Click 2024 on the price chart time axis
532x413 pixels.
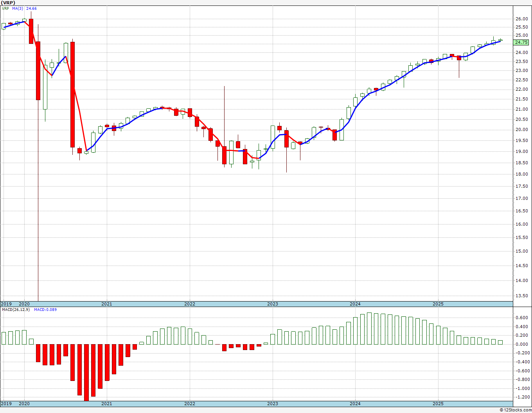(x=355, y=304)
